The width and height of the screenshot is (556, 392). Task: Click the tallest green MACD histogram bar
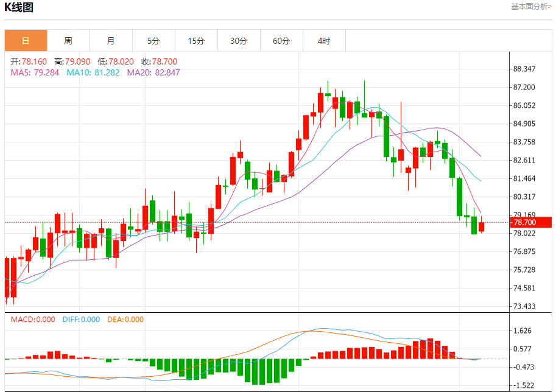(255, 371)
